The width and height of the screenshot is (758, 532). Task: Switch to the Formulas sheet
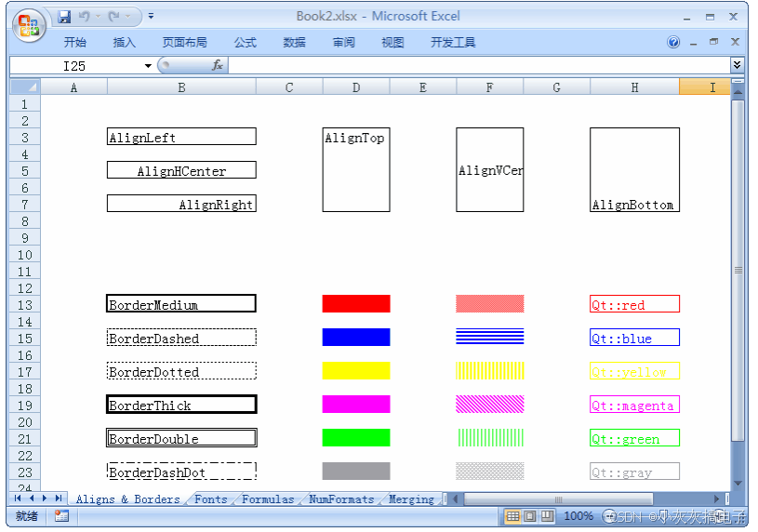[268, 499]
